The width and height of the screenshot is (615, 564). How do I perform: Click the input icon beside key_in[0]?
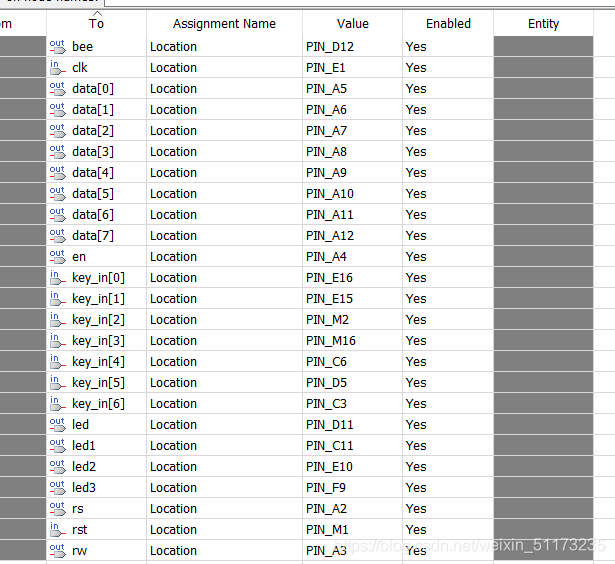pos(58,278)
